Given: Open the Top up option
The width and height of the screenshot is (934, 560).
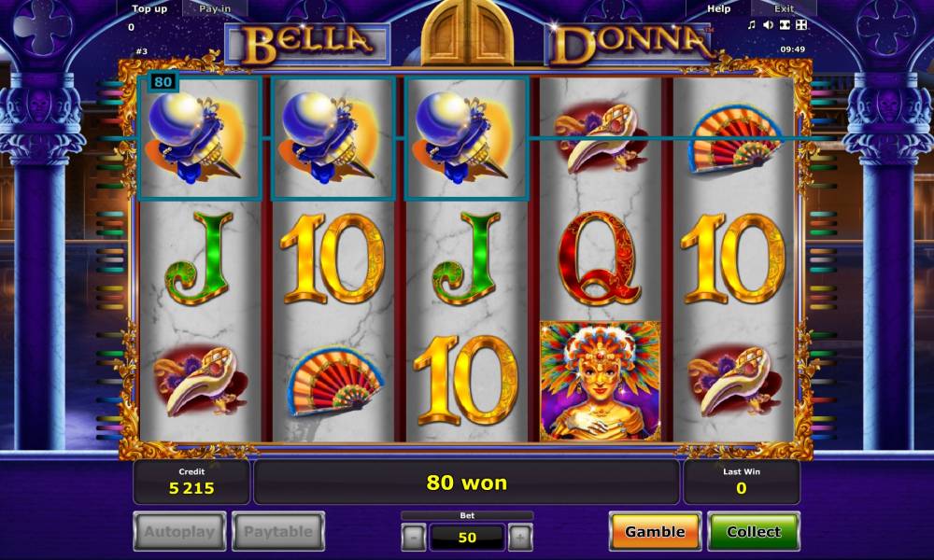Looking at the screenshot, I should click(149, 8).
